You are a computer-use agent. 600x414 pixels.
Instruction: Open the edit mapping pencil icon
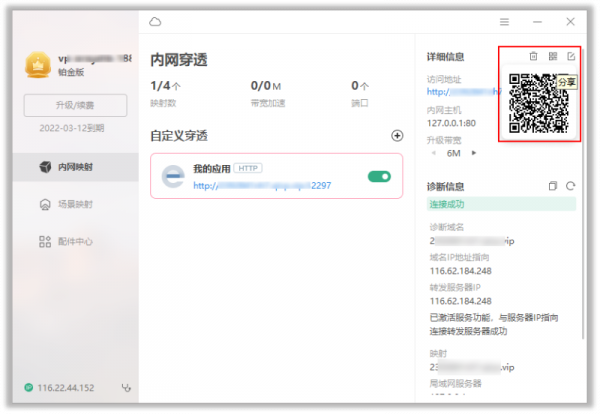coord(571,57)
